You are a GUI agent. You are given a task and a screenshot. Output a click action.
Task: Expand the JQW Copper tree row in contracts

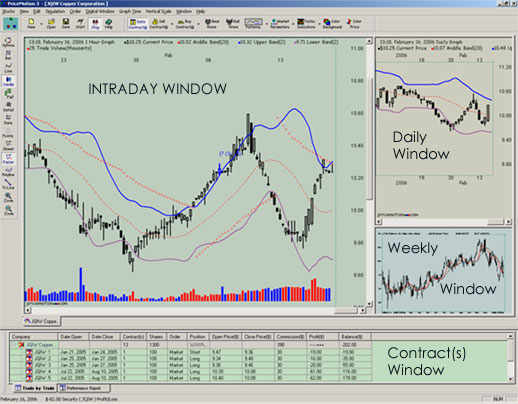15,345
